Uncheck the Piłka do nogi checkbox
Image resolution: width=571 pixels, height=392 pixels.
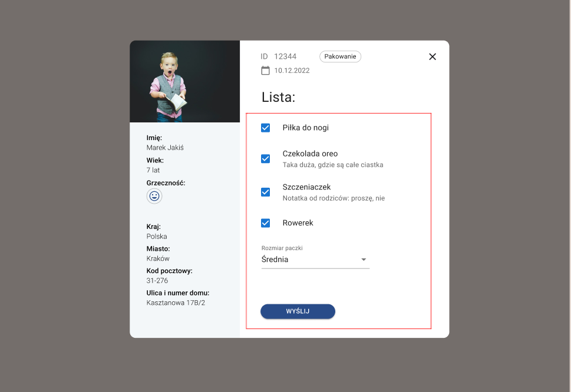266,128
